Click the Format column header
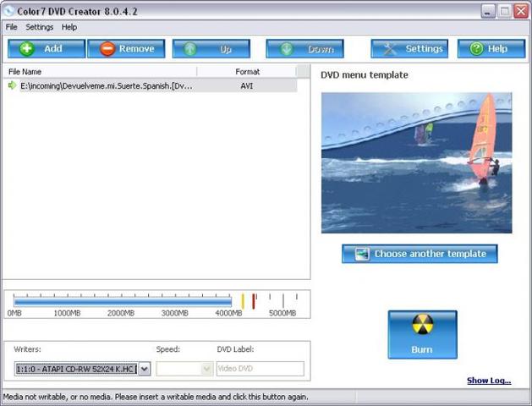 click(247, 72)
